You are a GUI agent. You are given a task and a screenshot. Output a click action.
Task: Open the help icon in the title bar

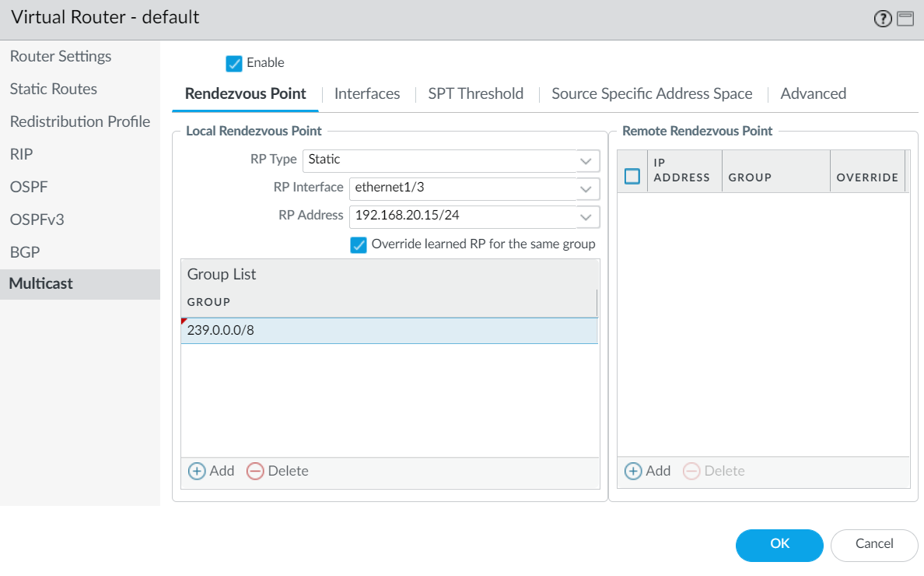(x=883, y=18)
